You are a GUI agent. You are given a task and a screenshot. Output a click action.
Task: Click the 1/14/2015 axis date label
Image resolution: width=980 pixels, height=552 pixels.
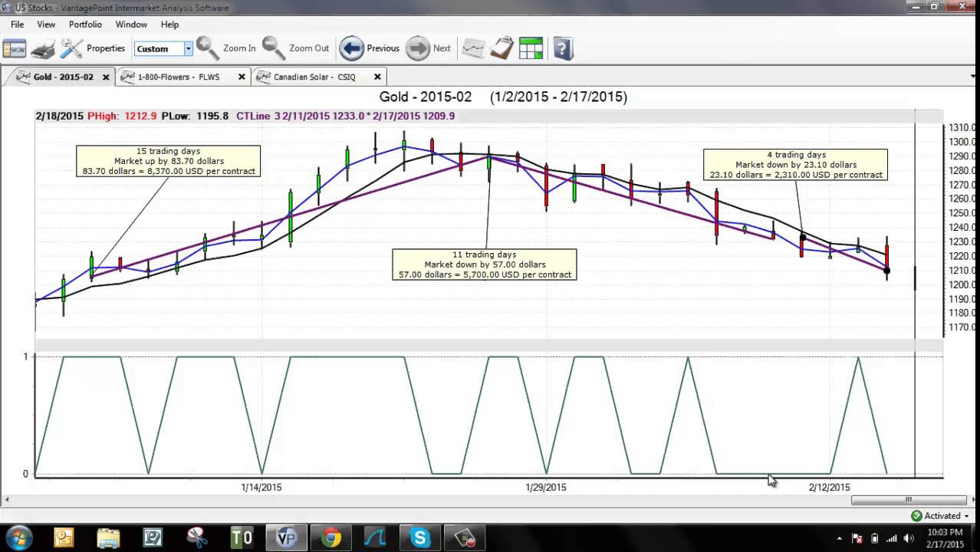click(261, 487)
